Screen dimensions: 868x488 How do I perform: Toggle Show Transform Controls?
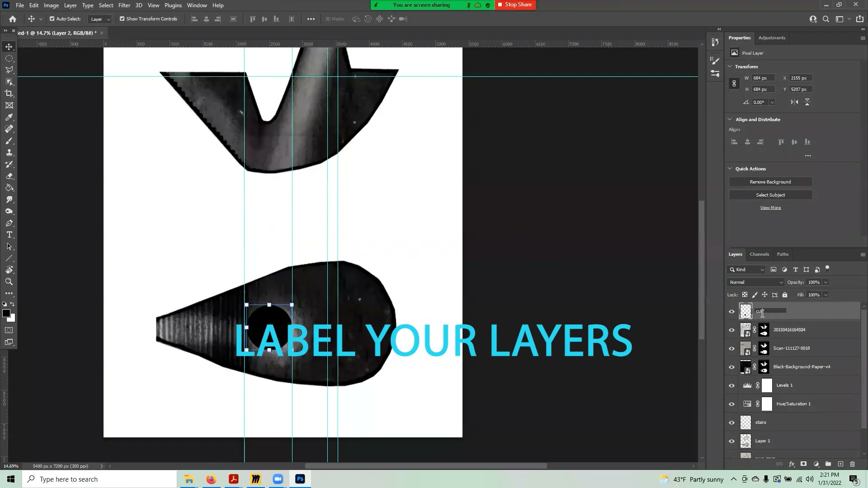(x=122, y=19)
